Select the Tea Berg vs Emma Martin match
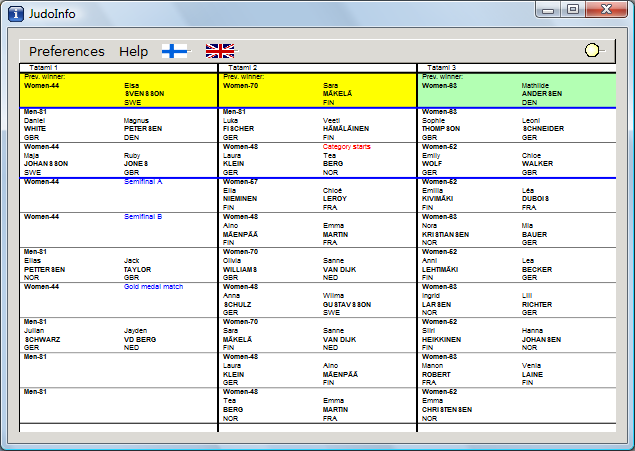Viewport: 635px width, 451px height. [317, 405]
